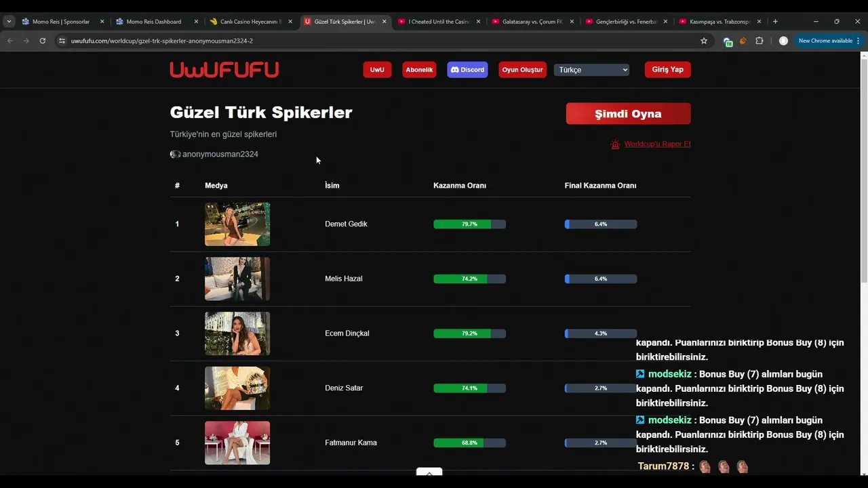The height and width of the screenshot is (488, 868).
Task: Click the Tarum7878 username in chat overlay
Action: pyautogui.click(x=663, y=466)
